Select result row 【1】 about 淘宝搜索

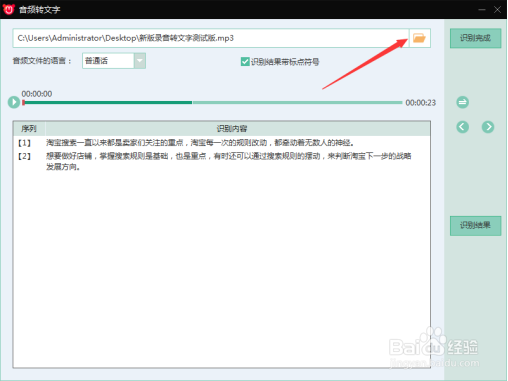click(x=222, y=143)
